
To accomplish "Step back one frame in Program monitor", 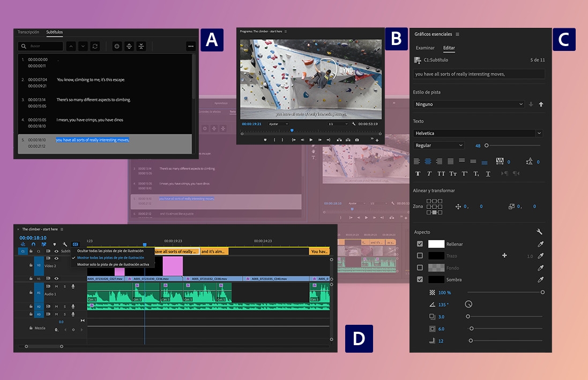I will coord(302,139).
